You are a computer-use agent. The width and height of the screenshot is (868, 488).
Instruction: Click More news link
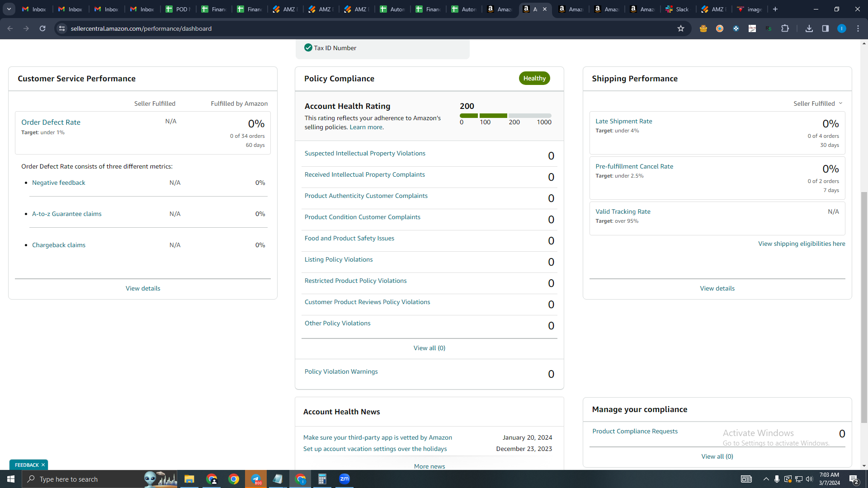(x=429, y=466)
